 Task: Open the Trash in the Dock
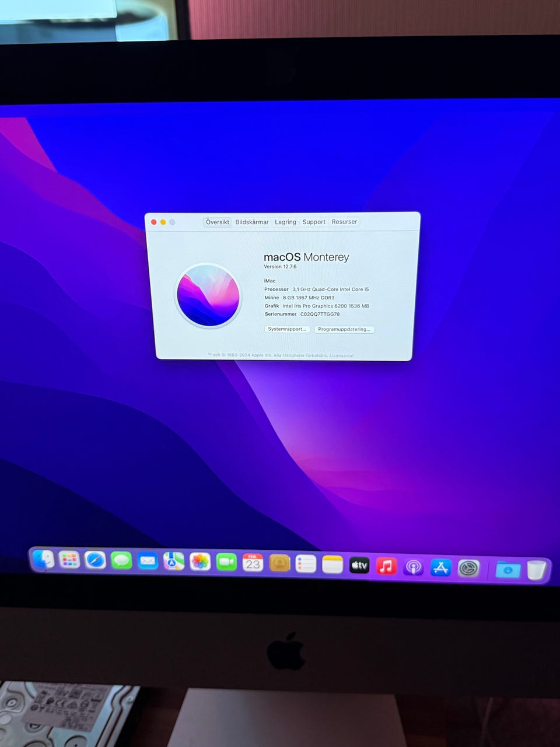(x=536, y=569)
